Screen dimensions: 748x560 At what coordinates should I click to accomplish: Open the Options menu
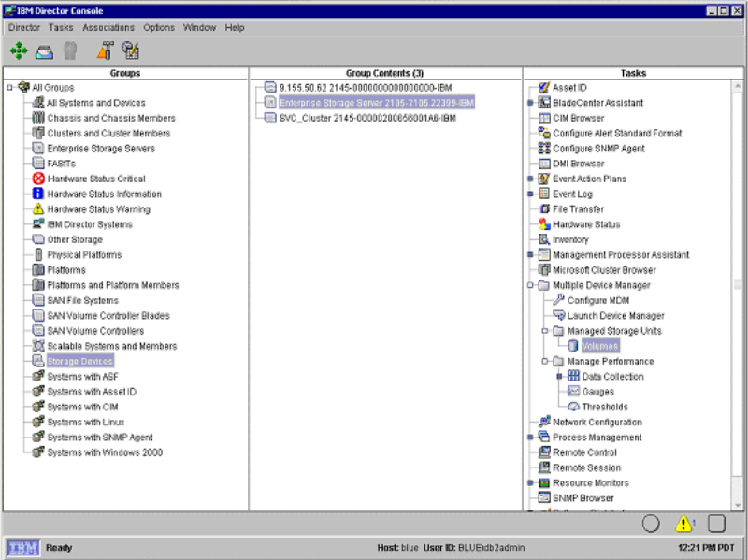coord(159,28)
